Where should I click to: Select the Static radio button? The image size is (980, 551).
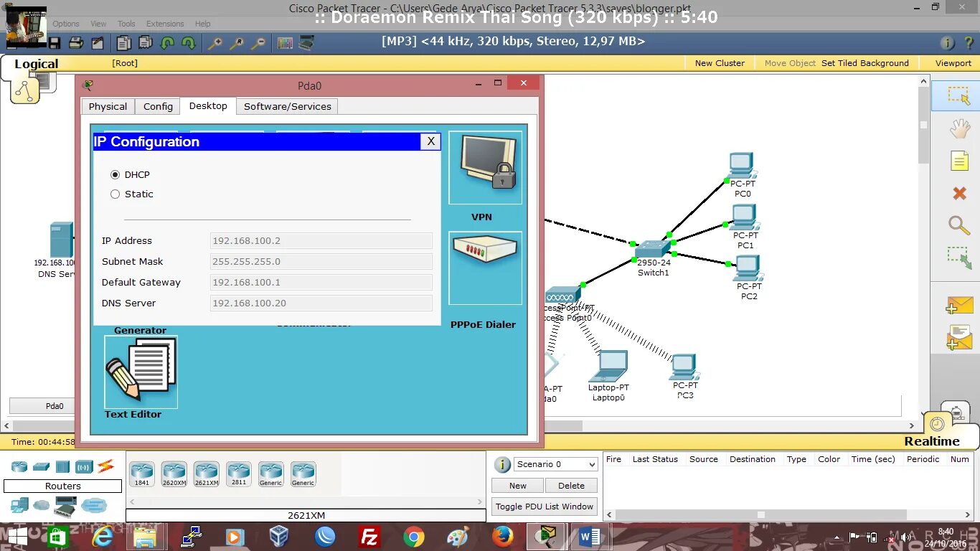click(x=115, y=194)
